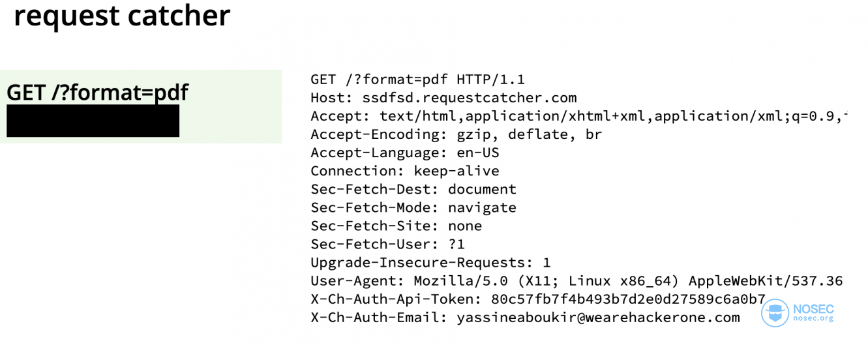The image size is (868, 343).
Task: Click the Sec-Fetch-Mode navigate header line
Action: point(413,207)
